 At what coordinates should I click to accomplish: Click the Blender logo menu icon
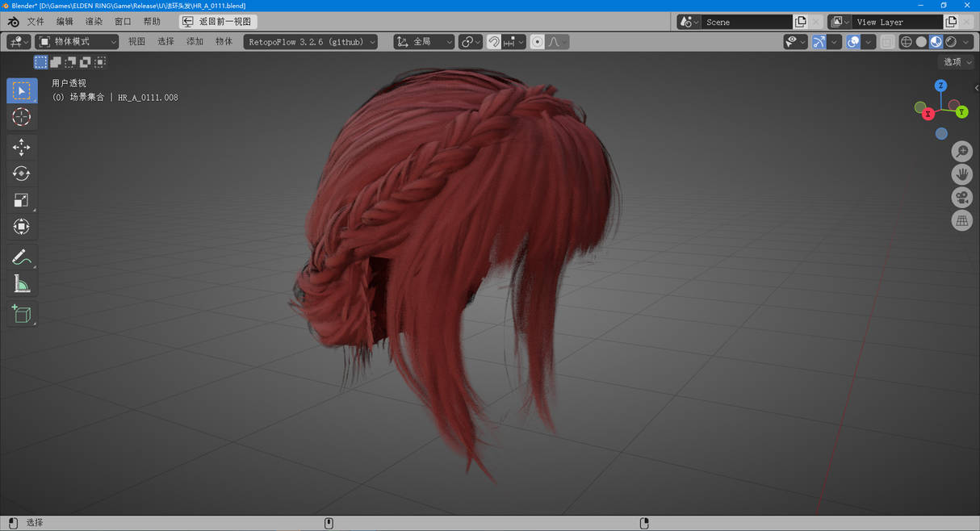point(13,22)
